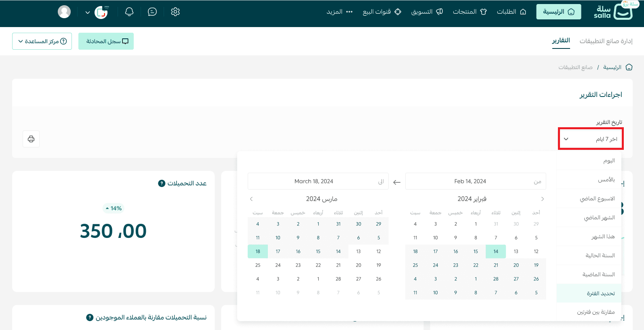Expand the store account chevron
Image resolution: width=644 pixels, height=330 pixels.
point(88,12)
